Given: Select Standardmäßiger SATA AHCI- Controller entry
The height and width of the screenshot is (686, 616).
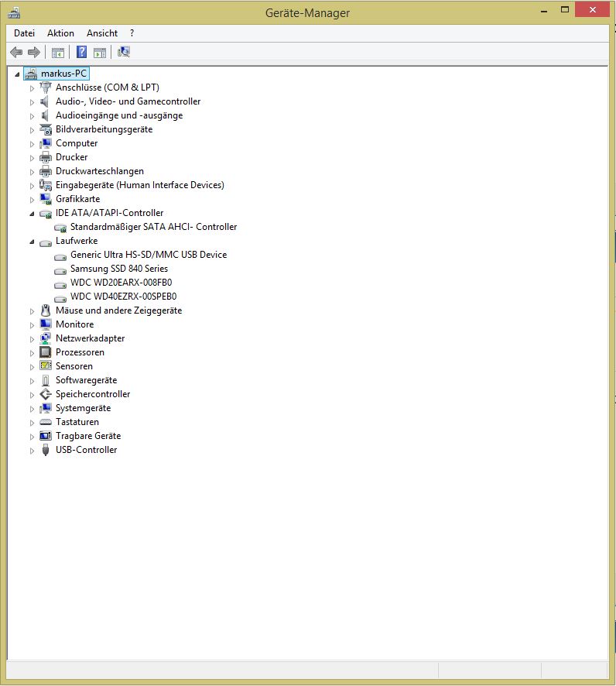Looking at the screenshot, I should pos(153,227).
